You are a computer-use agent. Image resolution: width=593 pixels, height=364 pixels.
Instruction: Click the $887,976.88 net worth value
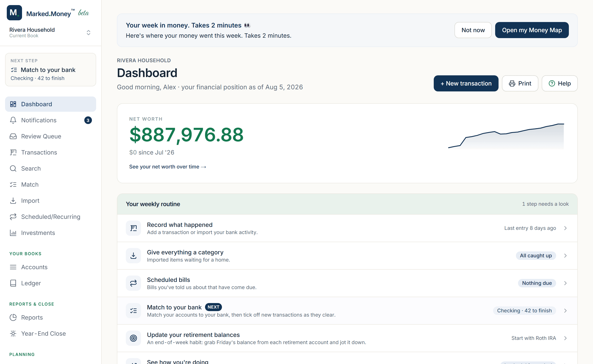[x=186, y=135]
